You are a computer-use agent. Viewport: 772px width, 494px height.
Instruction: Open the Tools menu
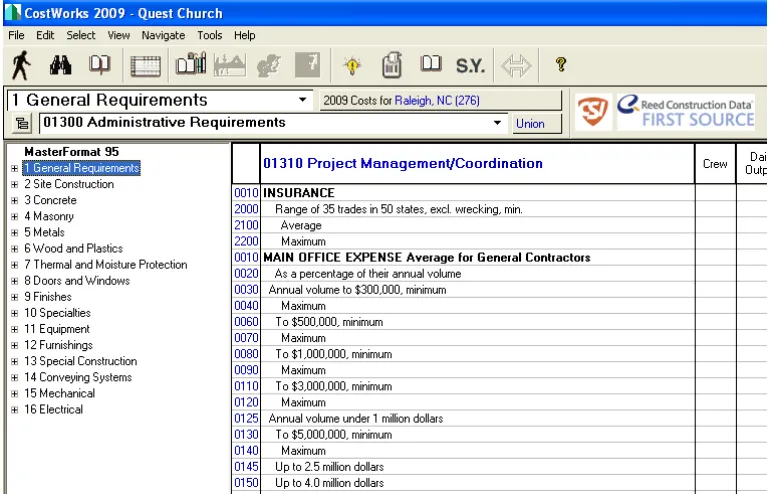(x=210, y=35)
